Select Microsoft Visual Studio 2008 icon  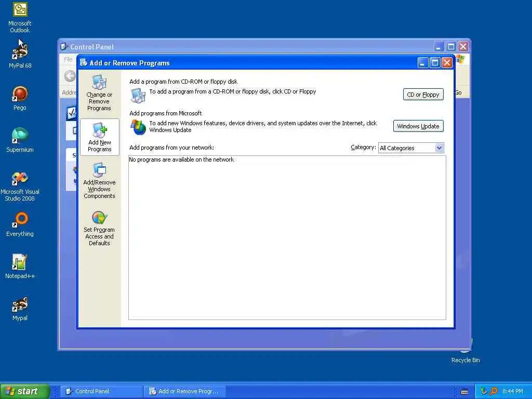pos(20,186)
